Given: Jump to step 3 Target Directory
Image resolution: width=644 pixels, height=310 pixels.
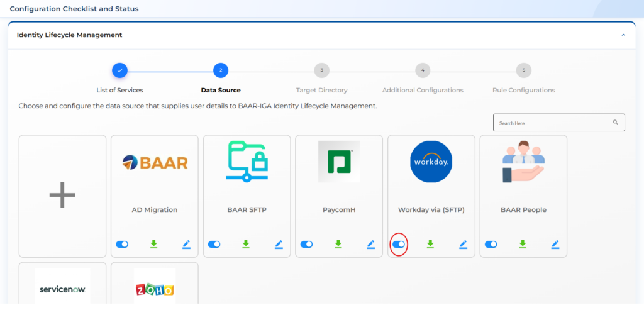Looking at the screenshot, I should tap(321, 70).
